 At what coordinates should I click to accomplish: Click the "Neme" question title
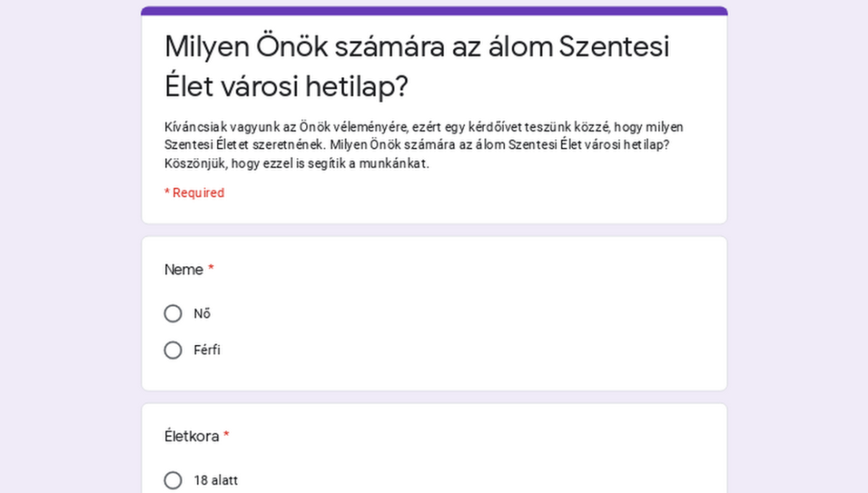(184, 269)
